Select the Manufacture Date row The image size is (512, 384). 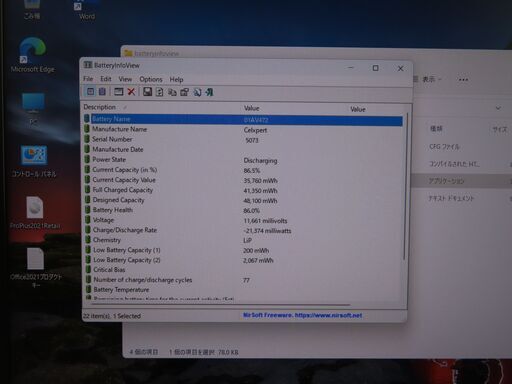point(243,149)
